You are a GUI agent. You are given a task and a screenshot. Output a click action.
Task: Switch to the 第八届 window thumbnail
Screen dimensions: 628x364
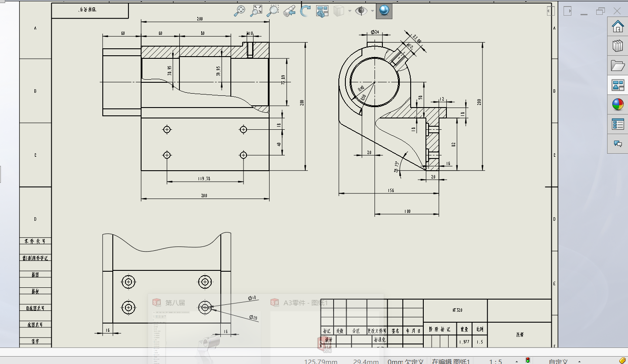207,329
